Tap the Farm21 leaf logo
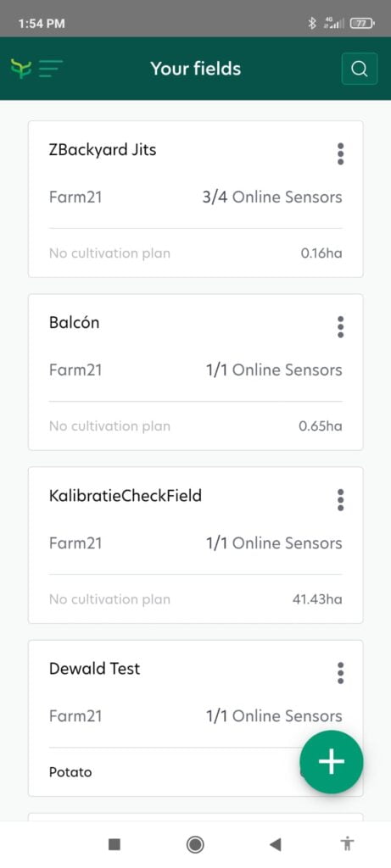 point(21,69)
